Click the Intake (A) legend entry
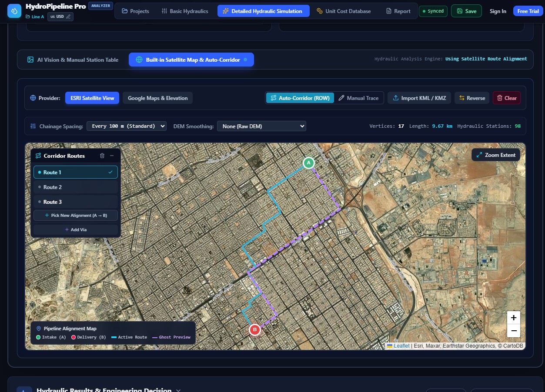The image size is (545, 392). (51, 337)
